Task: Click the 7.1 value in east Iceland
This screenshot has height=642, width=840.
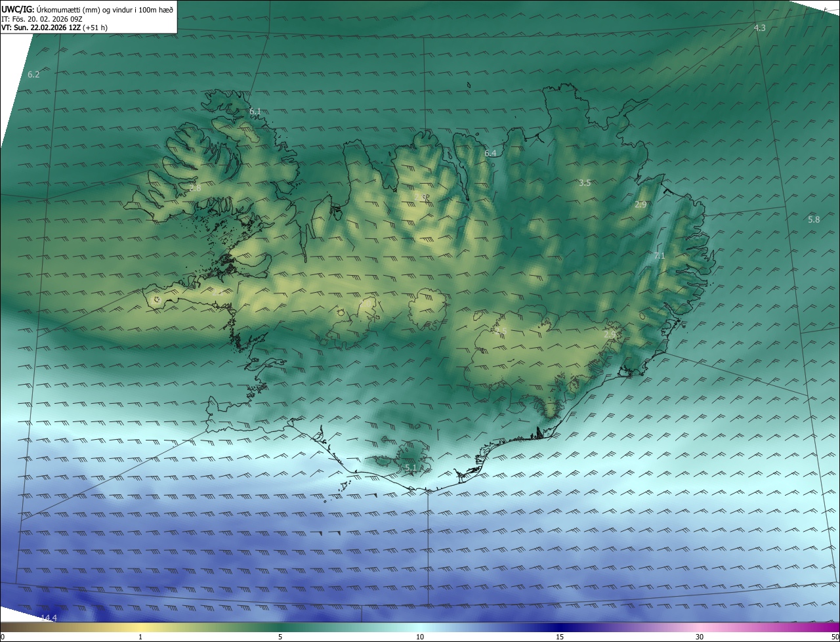Action: coord(660,256)
